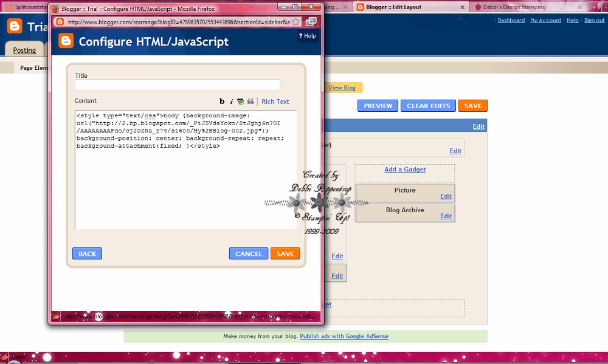The width and height of the screenshot is (608, 364).
Task: Close the Debbi's Design Stamping tab
Action: pyautogui.click(x=579, y=7)
